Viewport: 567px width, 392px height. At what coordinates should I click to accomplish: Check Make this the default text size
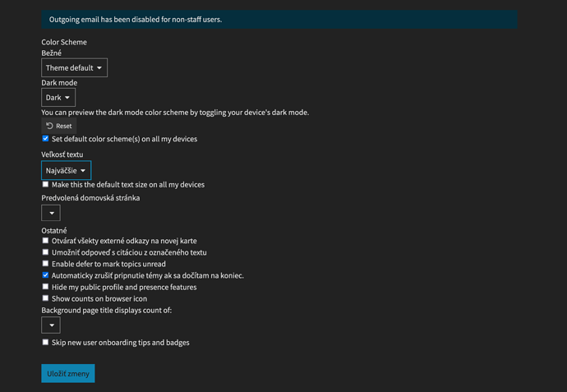coord(45,184)
